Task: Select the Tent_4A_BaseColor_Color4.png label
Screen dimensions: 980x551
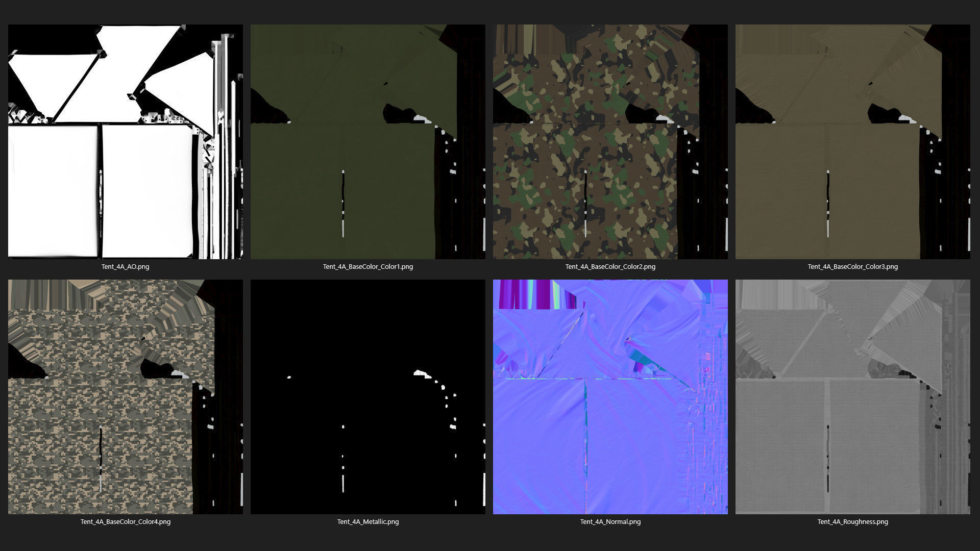Action: [x=125, y=521]
